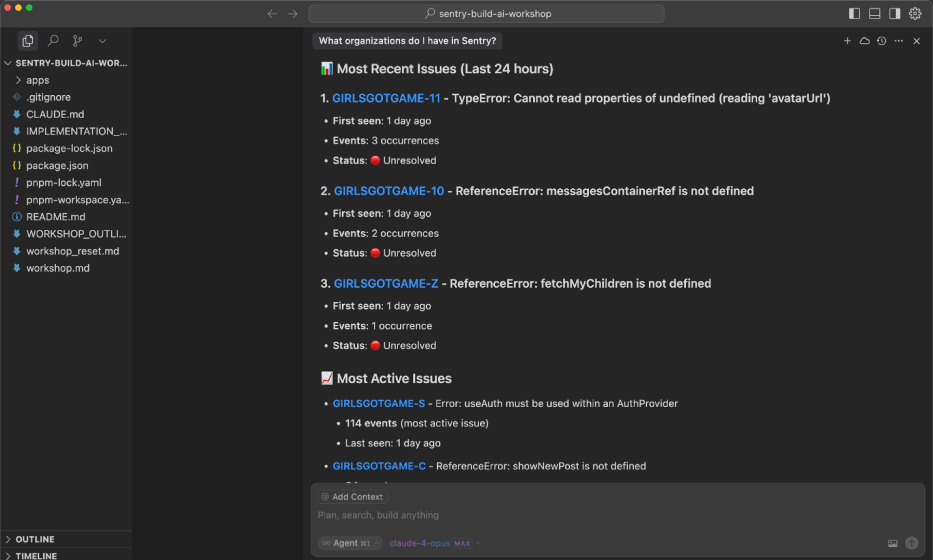This screenshot has height=560, width=933.
Task: Switch to the Explorer view
Action: click(27, 40)
